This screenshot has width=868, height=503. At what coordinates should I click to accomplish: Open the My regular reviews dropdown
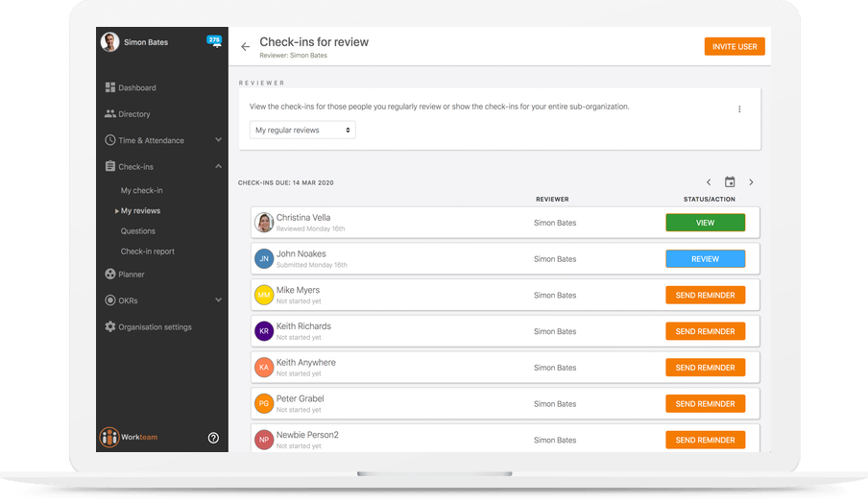(x=302, y=130)
